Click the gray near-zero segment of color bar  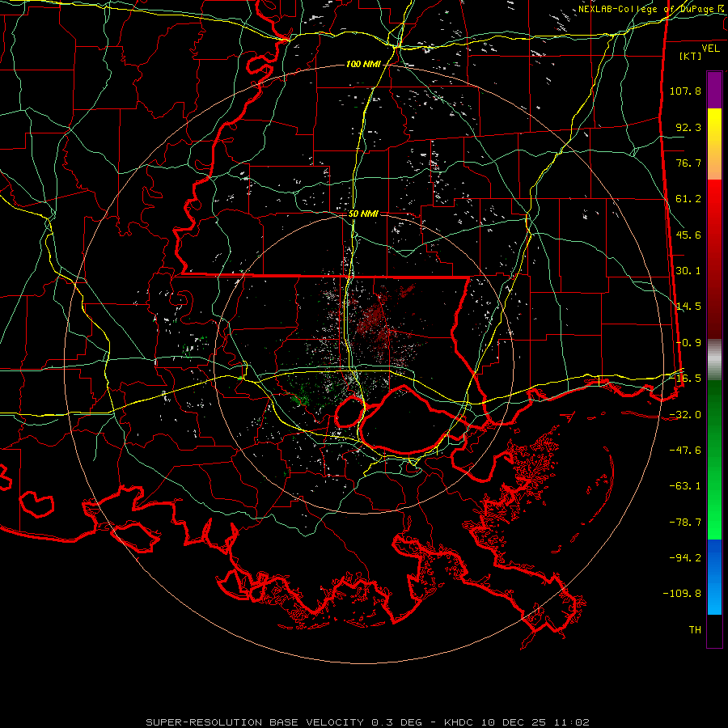(714, 360)
